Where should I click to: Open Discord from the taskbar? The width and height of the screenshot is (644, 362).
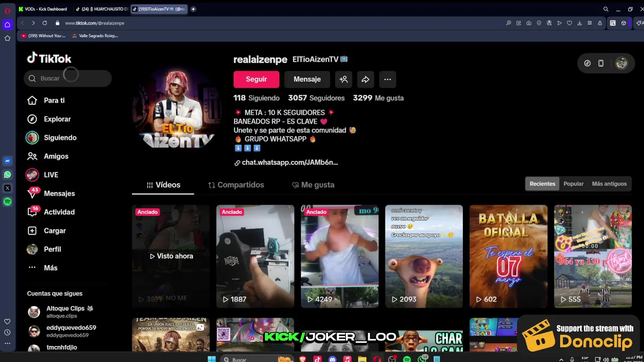(x=332, y=359)
